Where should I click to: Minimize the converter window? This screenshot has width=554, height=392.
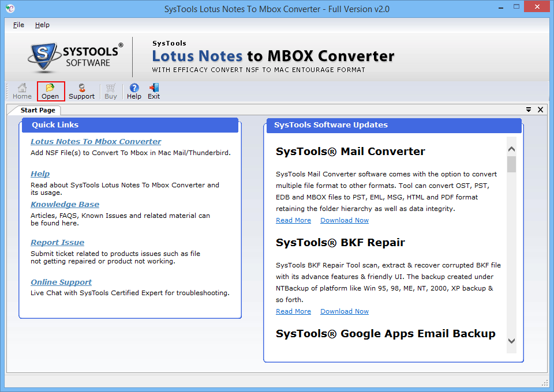pos(501,7)
